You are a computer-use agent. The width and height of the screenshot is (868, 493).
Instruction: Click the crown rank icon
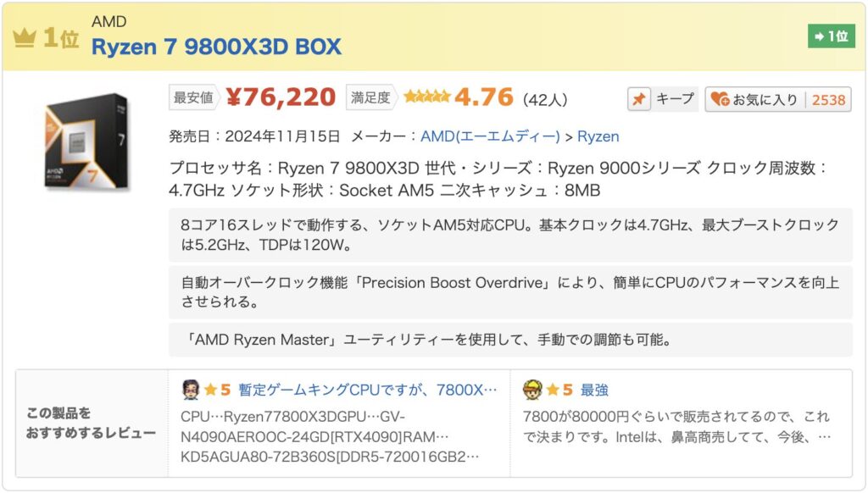pyautogui.click(x=25, y=37)
